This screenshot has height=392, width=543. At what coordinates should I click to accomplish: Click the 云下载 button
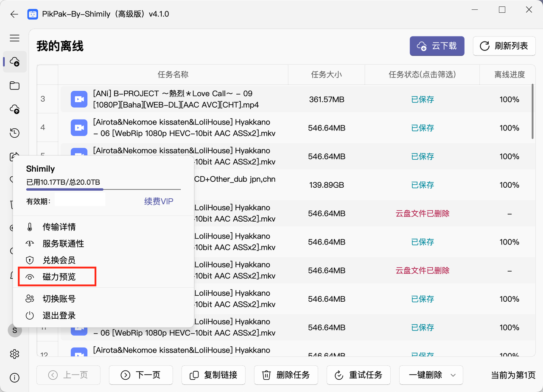click(437, 46)
